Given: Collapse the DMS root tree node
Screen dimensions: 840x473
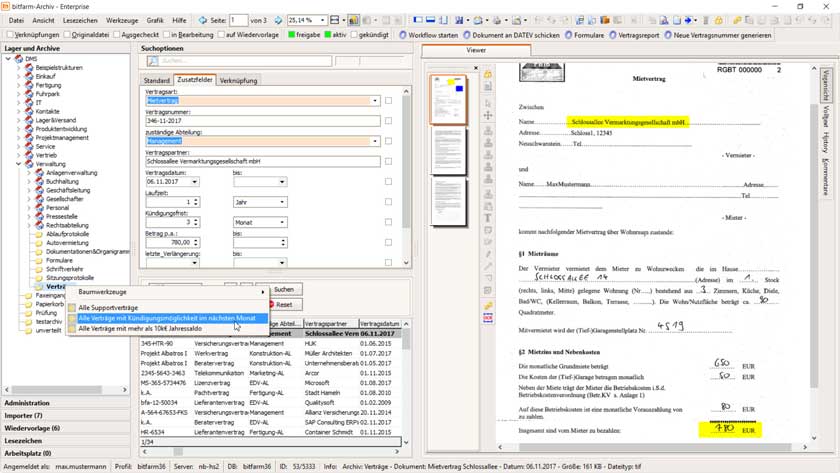Looking at the screenshot, I should click(x=9, y=58).
